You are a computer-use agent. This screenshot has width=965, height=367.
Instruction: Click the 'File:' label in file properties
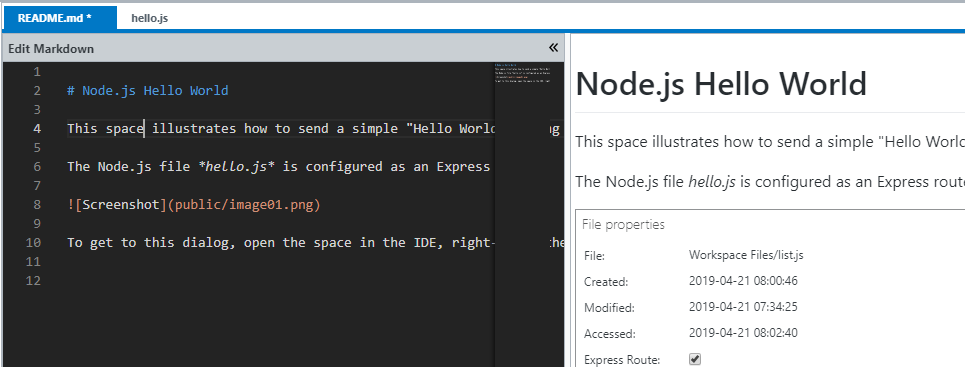pyautogui.click(x=595, y=256)
